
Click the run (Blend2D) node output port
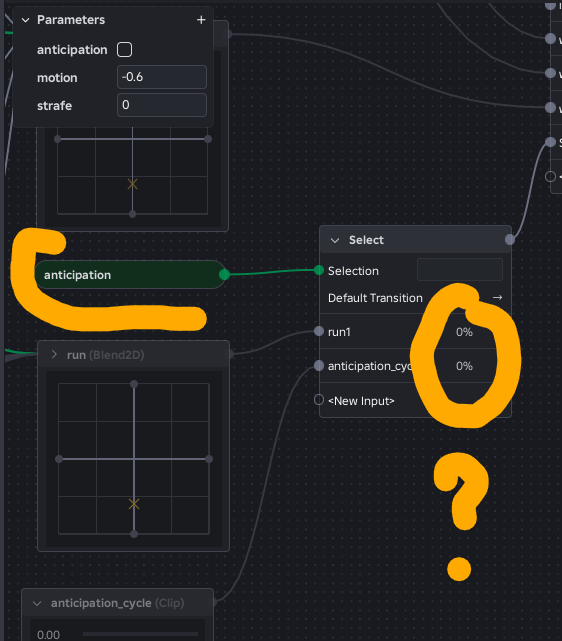(231, 354)
